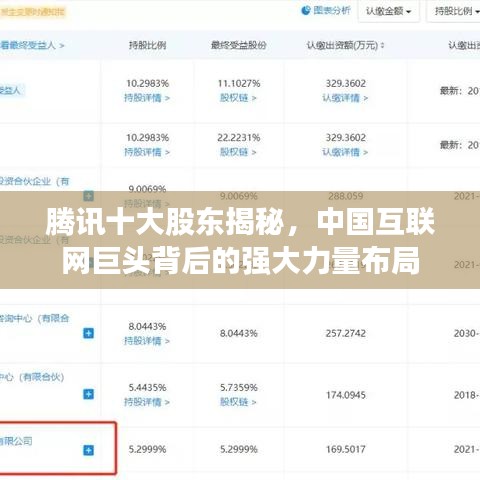The height and width of the screenshot is (480, 480).
Task: Open 股权链 under 5.7359%
Action: (238, 402)
